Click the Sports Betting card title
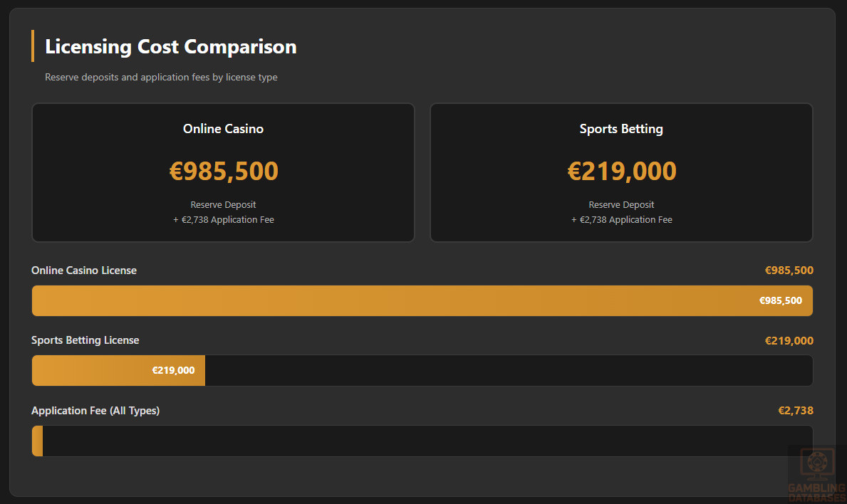The image size is (847, 504). [x=621, y=129]
